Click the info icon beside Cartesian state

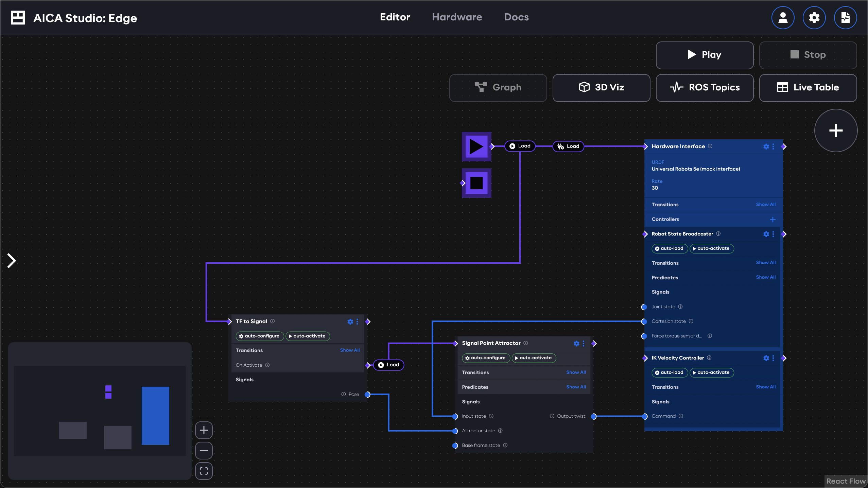tap(691, 321)
